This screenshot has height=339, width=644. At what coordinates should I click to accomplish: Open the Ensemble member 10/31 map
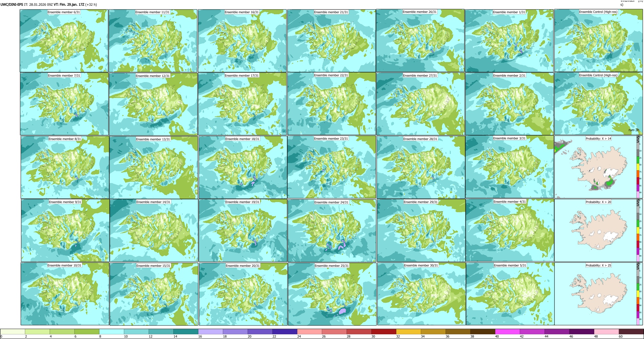[65, 294]
